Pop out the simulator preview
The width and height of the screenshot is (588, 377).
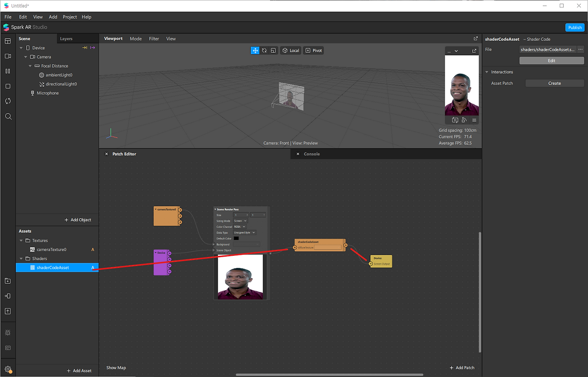point(474,51)
